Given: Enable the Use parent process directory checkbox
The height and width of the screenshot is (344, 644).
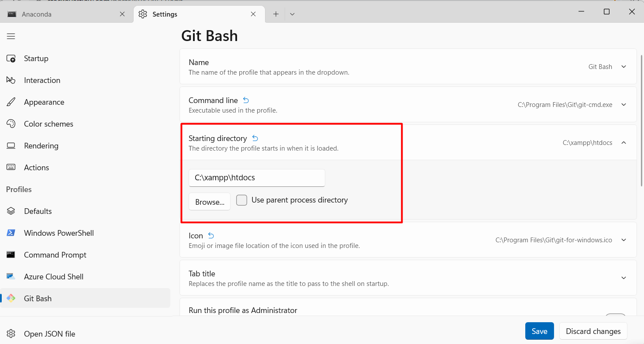Looking at the screenshot, I should pyautogui.click(x=241, y=200).
